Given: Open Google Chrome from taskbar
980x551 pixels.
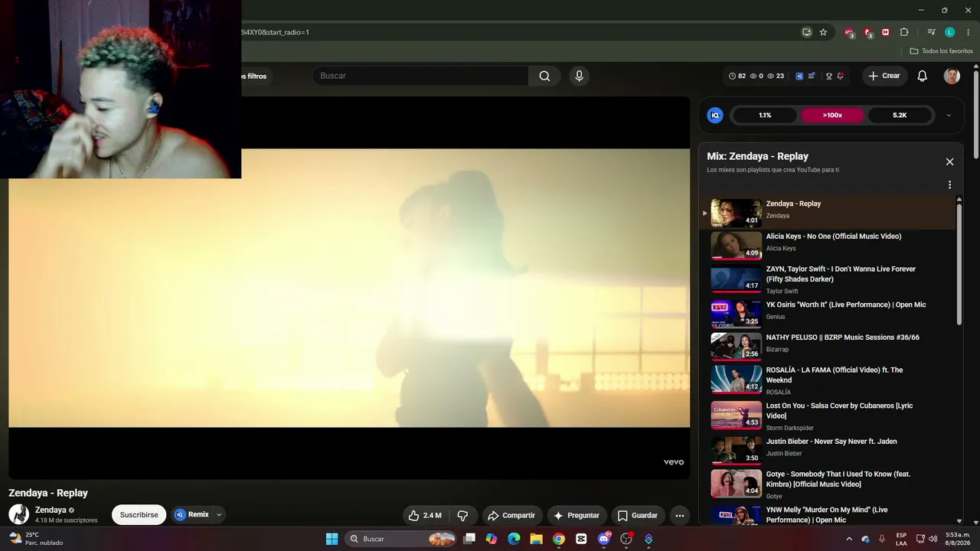Looking at the screenshot, I should (x=559, y=539).
